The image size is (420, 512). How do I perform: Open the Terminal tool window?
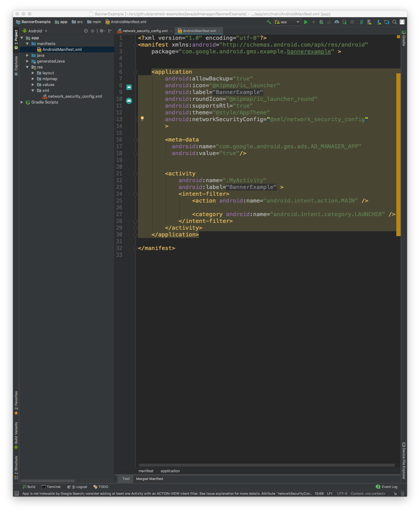(51, 487)
